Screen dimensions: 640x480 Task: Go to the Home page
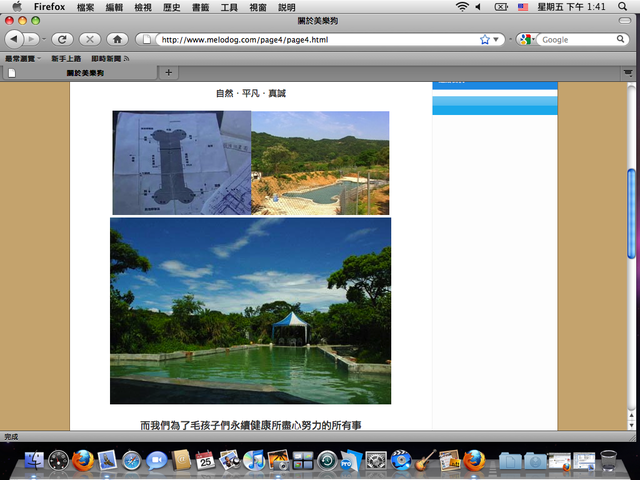coord(118,39)
